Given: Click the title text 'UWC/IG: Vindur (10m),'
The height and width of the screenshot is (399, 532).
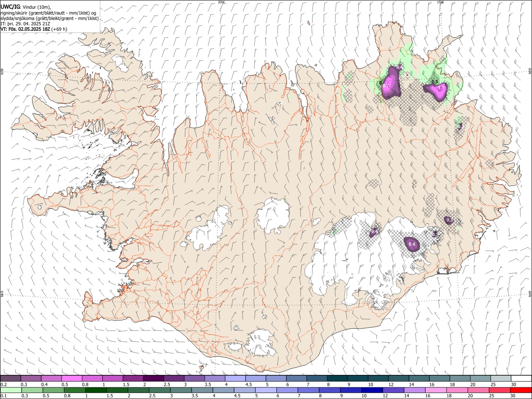Looking at the screenshot, I should [26, 6].
